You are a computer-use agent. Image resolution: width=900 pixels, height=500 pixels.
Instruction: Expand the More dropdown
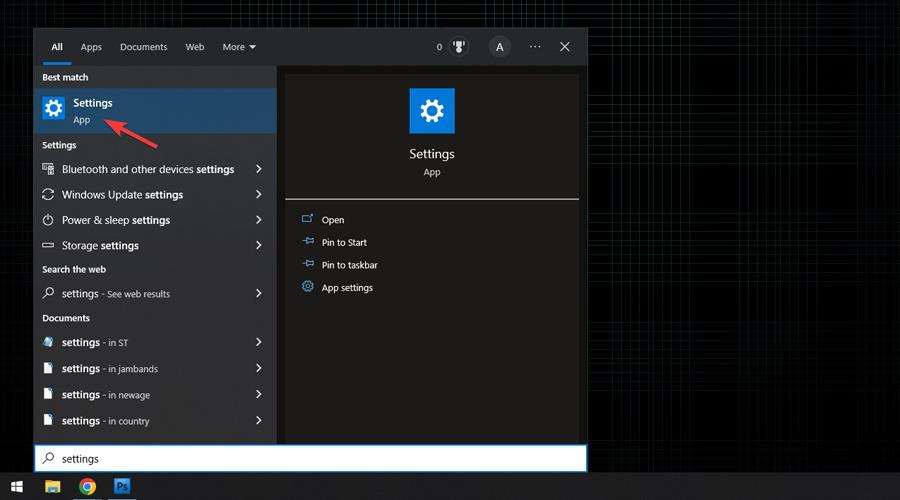[x=239, y=47]
